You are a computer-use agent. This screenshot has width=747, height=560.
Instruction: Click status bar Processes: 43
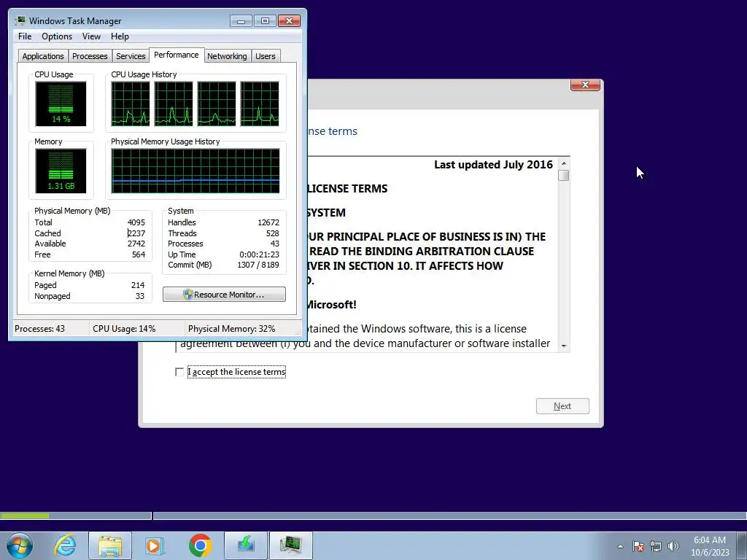click(x=39, y=329)
